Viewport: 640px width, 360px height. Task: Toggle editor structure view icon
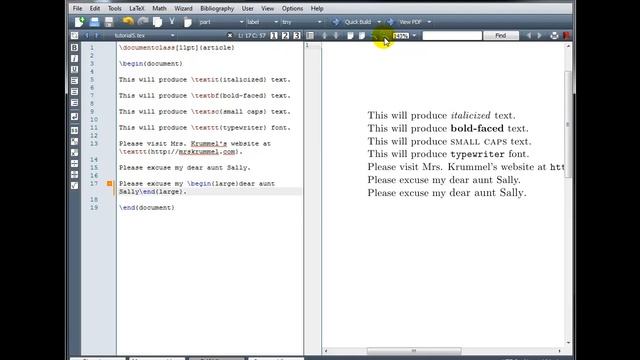coord(74,36)
